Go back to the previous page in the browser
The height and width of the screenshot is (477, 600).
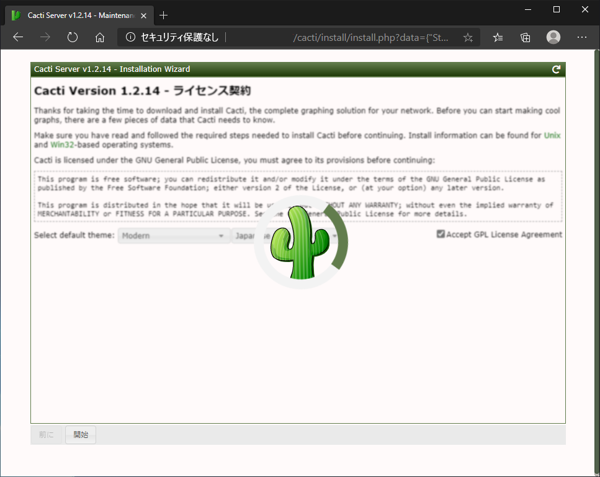[18, 37]
